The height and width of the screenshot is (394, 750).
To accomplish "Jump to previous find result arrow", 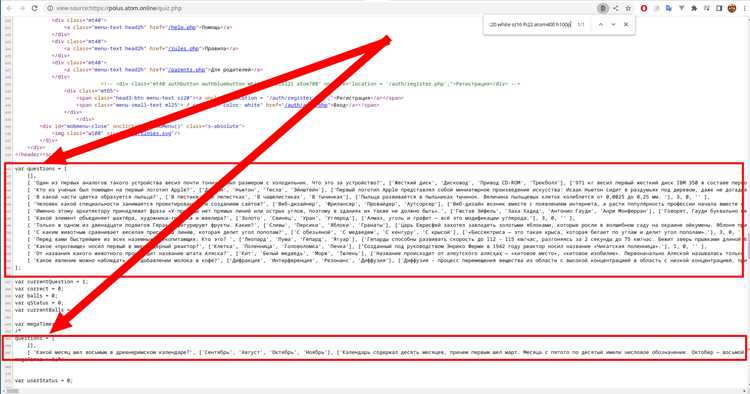I will (601, 24).
